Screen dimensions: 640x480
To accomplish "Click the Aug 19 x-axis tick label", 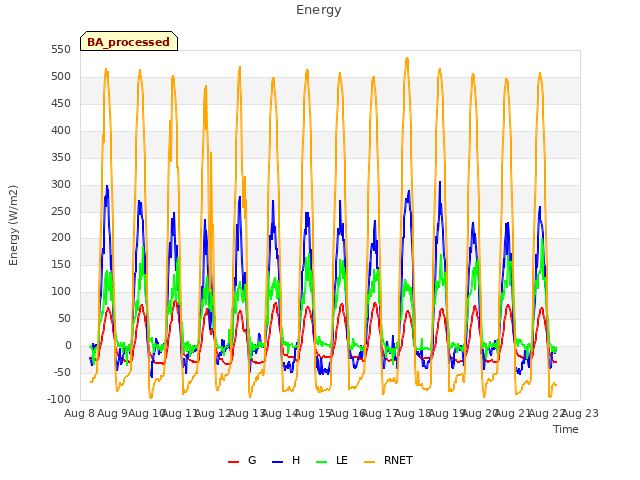I will 447,413.
